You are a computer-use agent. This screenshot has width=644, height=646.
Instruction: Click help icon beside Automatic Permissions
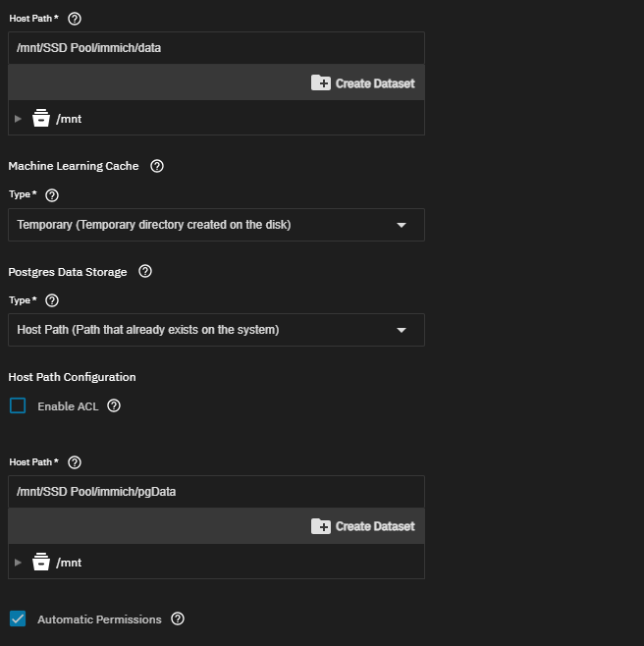[x=178, y=619]
